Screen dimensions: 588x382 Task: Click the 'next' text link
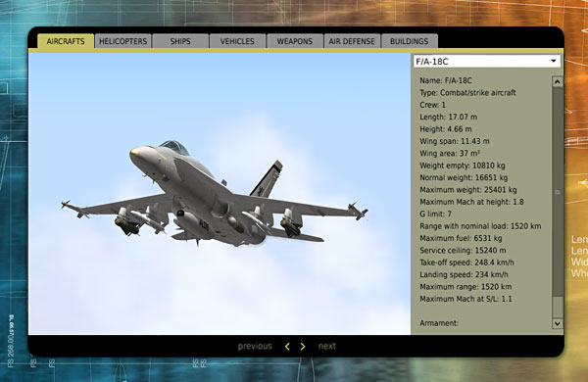[327, 346]
